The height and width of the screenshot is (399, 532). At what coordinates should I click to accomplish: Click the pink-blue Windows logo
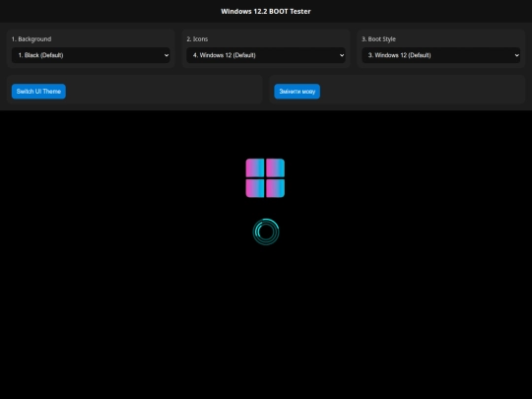[265, 177]
